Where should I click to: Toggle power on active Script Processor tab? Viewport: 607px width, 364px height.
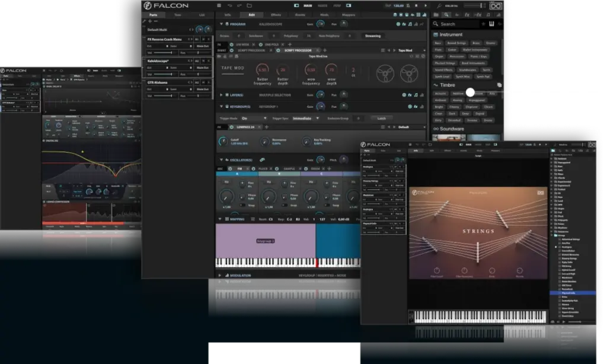(x=279, y=50)
